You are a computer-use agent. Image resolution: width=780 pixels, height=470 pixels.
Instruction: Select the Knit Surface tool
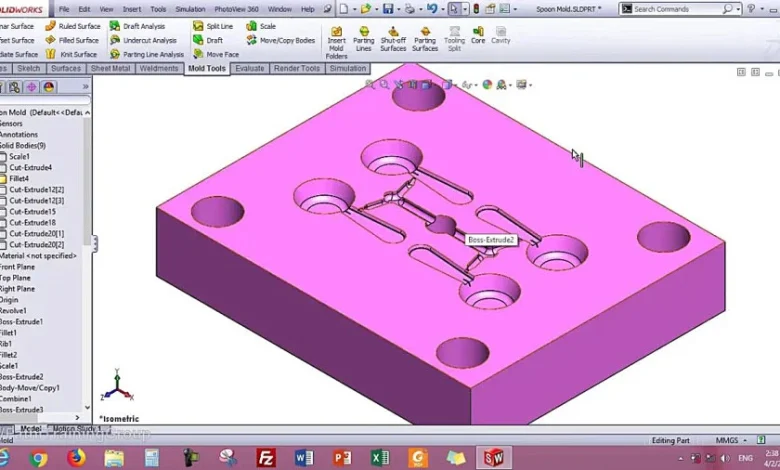(x=72, y=54)
